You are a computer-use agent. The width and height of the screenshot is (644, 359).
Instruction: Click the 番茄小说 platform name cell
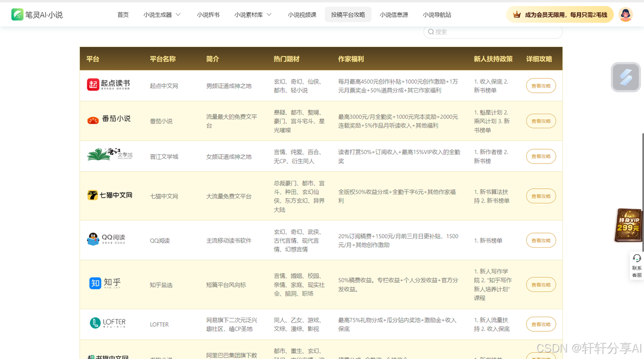(161, 121)
